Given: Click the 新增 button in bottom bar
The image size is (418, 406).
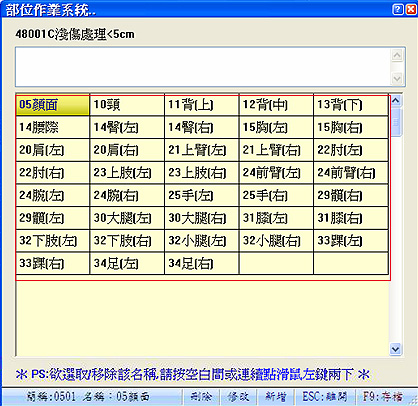Looking at the screenshot, I should (x=276, y=397).
